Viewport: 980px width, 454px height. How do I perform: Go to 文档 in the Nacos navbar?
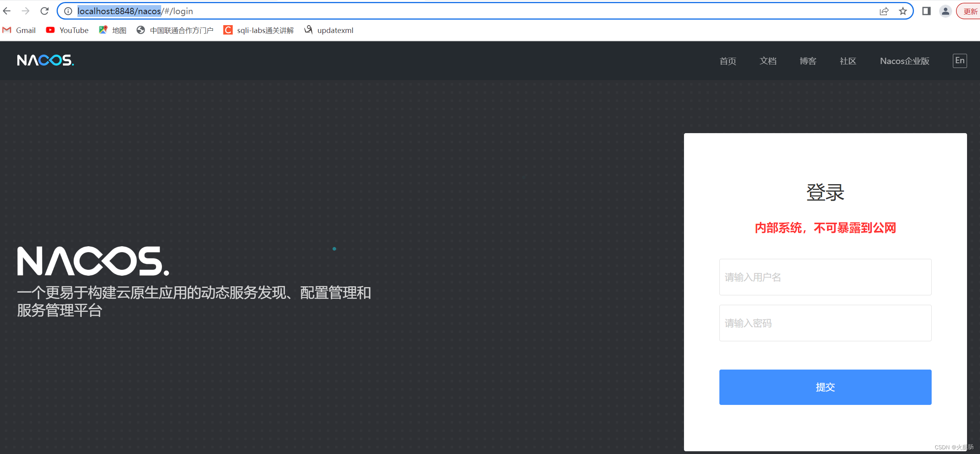point(767,60)
